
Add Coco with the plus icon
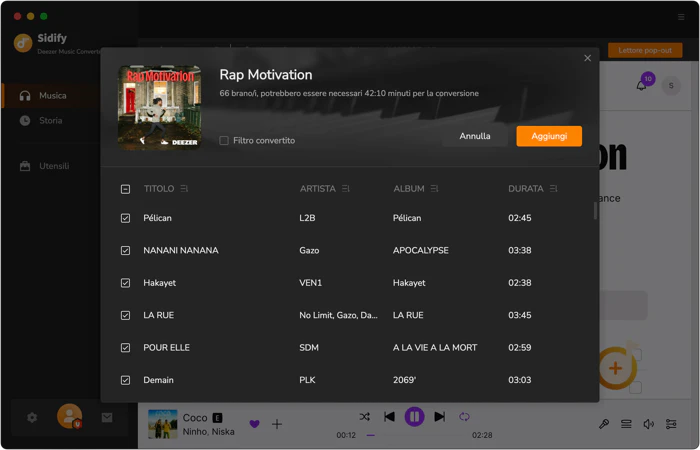click(277, 424)
